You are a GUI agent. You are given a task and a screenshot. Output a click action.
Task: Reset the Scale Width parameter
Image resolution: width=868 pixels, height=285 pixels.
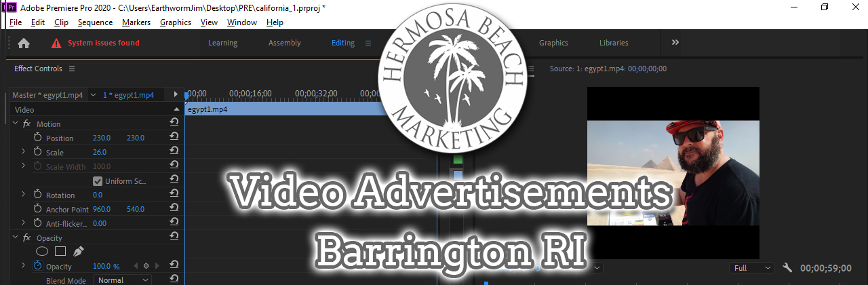coord(174,166)
